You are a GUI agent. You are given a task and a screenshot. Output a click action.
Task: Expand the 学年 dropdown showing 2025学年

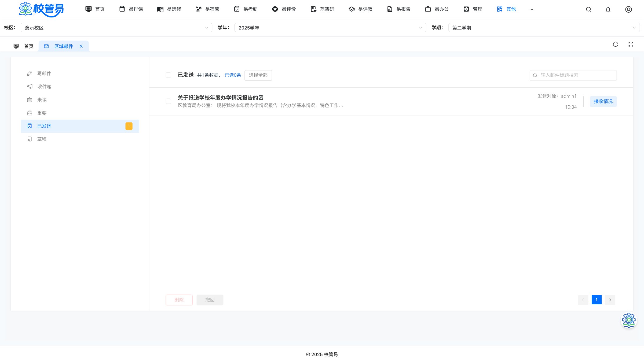point(330,28)
